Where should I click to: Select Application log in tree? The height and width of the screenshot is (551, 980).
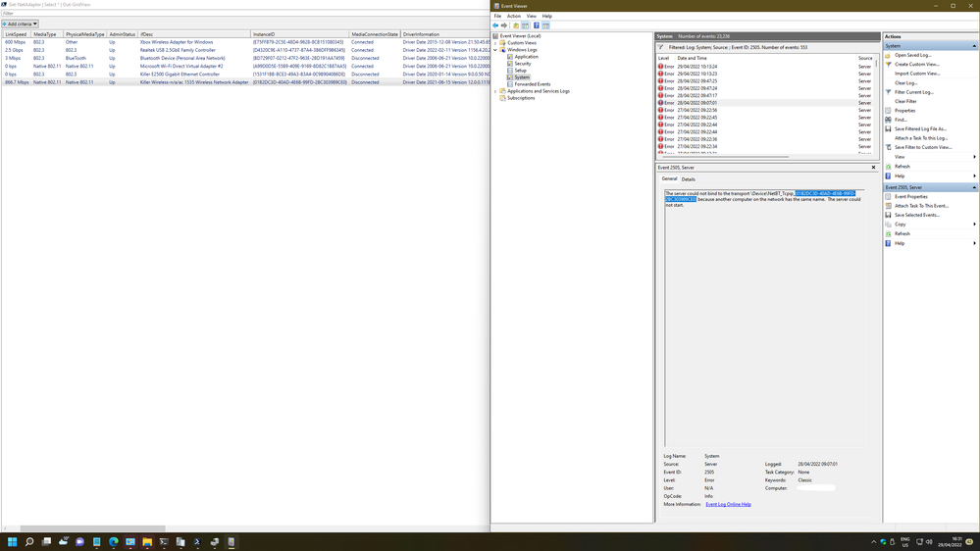pyautogui.click(x=526, y=57)
